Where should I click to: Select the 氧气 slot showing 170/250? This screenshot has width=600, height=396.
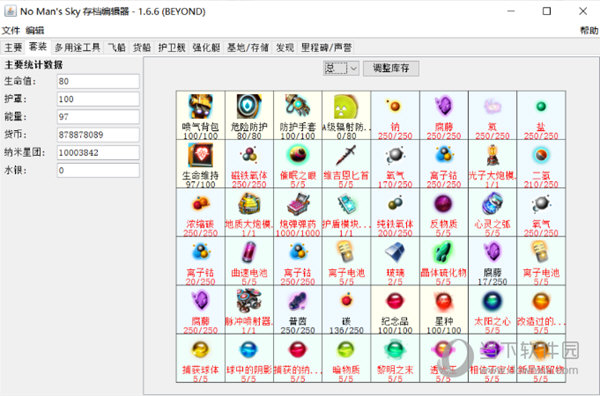(395, 164)
